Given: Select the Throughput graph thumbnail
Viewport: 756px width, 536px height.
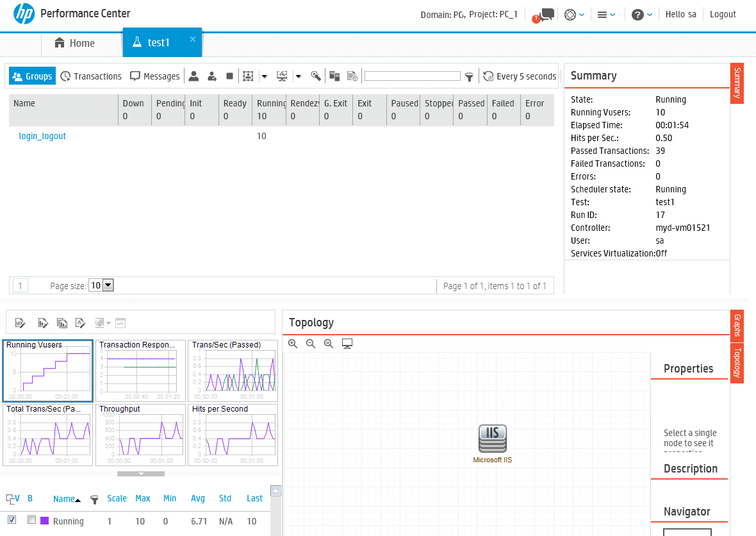Looking at the screenshot, I should (x=141, y=435).
